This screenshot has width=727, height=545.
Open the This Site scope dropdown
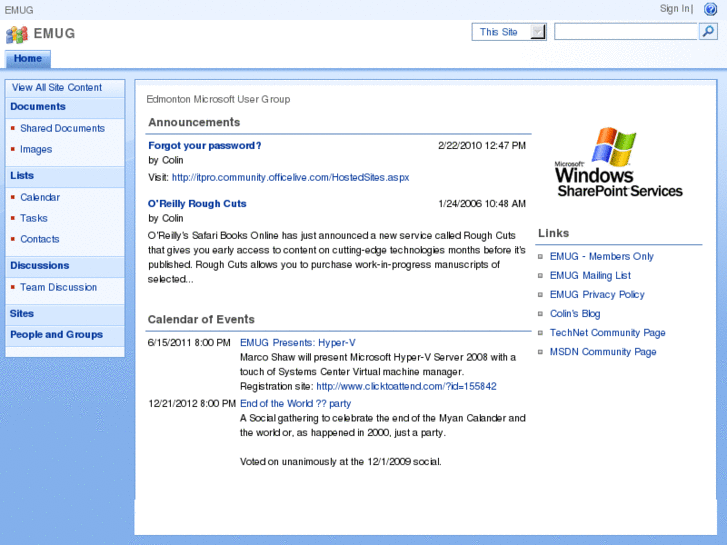coord(509,32)
